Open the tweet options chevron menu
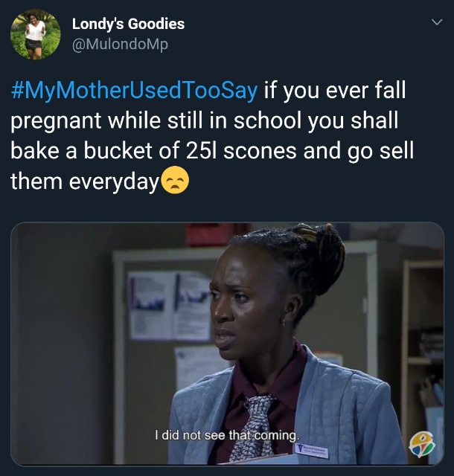454x476 pixels. 437,22
